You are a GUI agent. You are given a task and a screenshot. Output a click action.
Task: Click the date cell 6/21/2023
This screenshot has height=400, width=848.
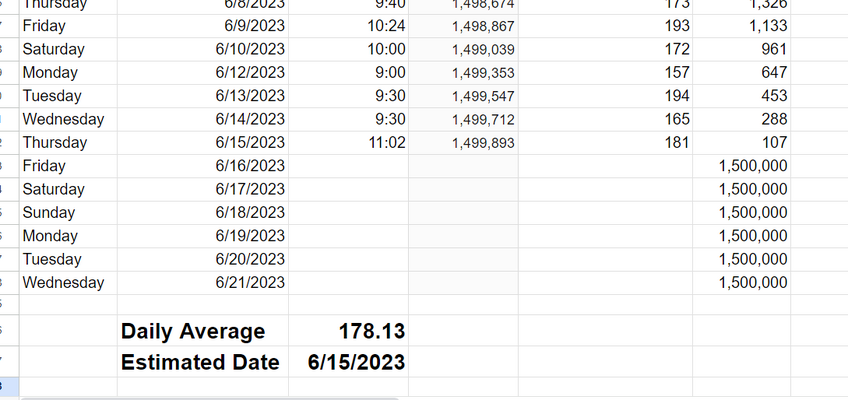tap(203, 283)
